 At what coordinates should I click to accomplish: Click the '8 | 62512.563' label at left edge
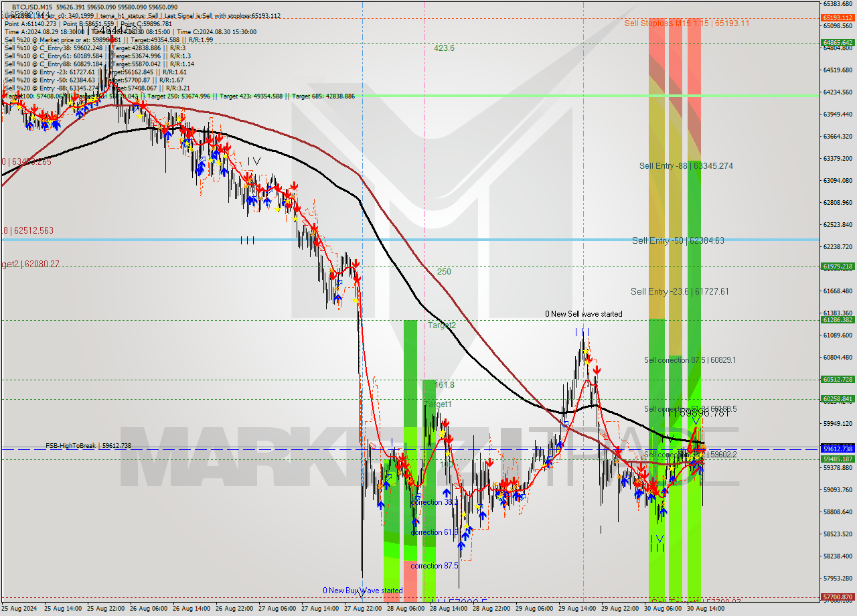[27, 230]
